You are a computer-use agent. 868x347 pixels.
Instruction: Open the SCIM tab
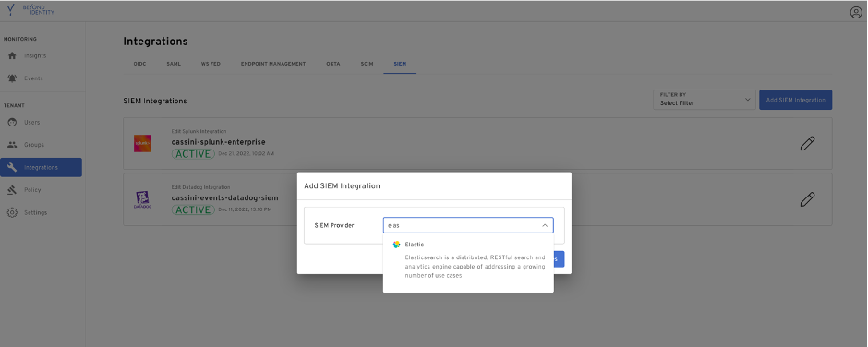point(367,64)
